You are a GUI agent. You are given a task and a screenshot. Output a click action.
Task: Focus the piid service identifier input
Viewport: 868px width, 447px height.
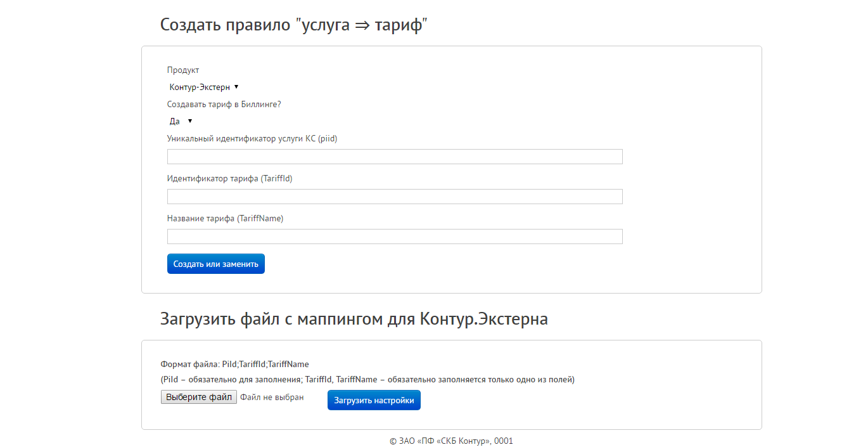tap(395, 157)
